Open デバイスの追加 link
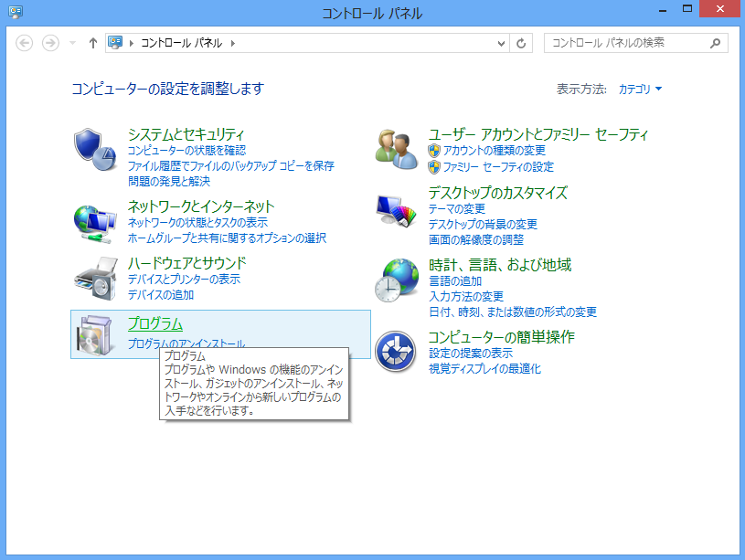Screen dimensions: 745x560 pos(161,294)
